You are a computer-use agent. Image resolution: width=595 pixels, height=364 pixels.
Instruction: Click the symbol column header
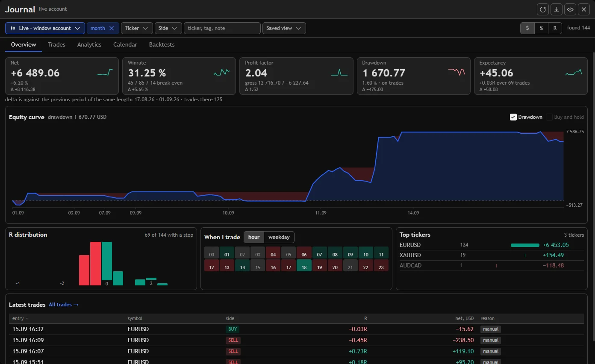tap(135, 318)
